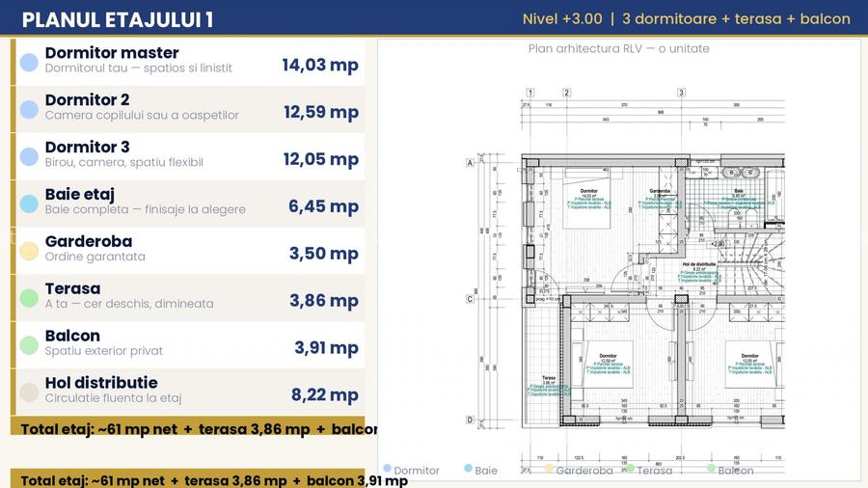Click grid axis marker 'C' on plan
The width and height of the screenshot is (868, 488).
(x=470, y=299)
